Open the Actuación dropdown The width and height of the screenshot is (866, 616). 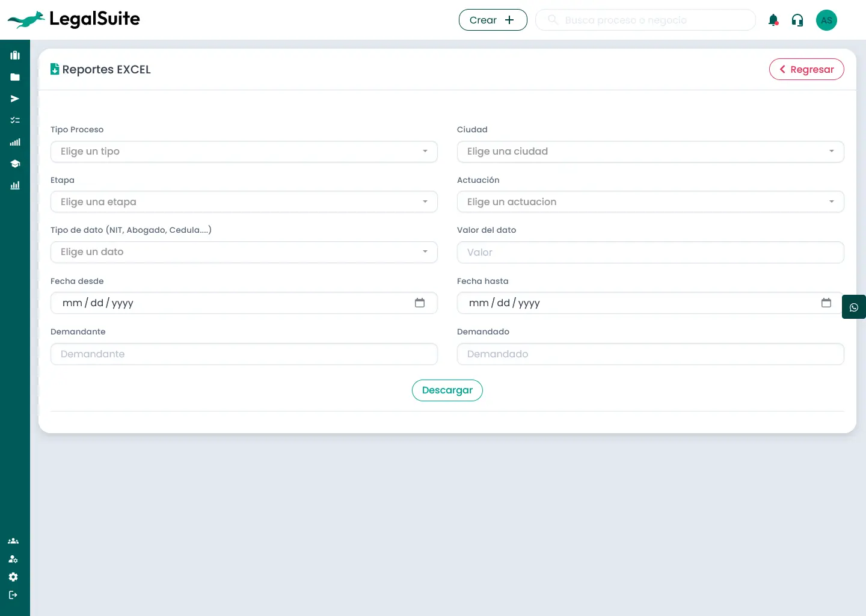[x=650, y=202]
